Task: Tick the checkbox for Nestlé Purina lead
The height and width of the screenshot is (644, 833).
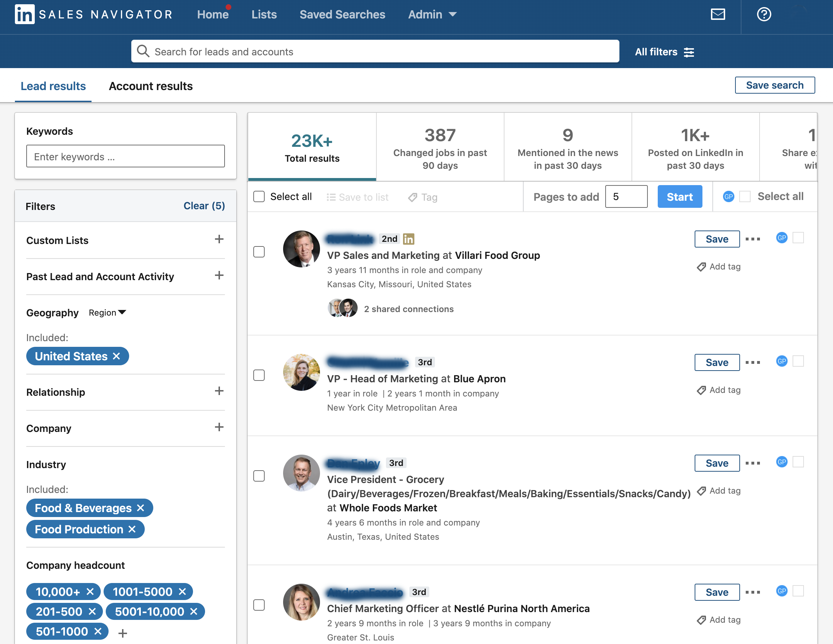Action: click(x=259, y=605)
